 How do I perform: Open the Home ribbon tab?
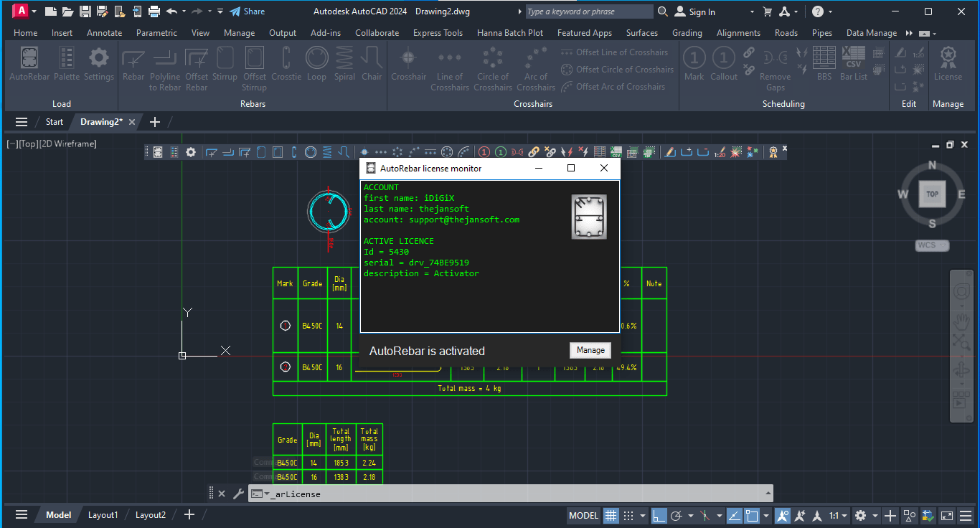[x=26, y=33]
